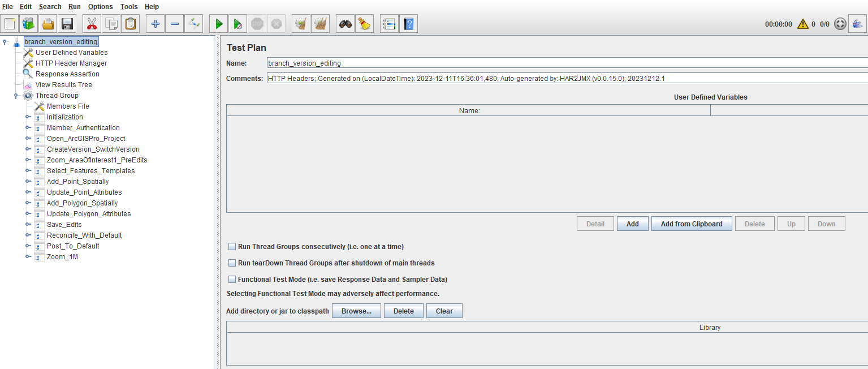Click the Copy toolbar icon
The height and width of the screenshot is (369, 868).
(x=111, y=24)
